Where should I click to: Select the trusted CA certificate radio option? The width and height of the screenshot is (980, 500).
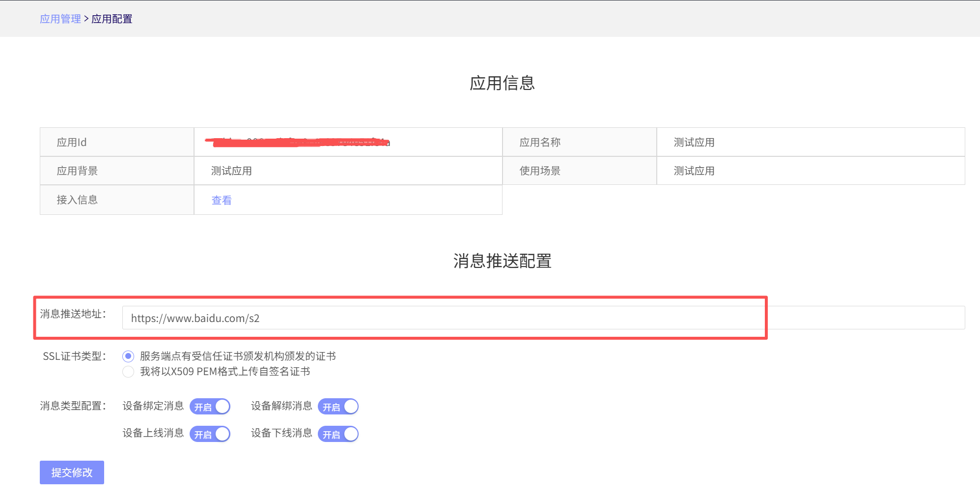coord(128,356)
